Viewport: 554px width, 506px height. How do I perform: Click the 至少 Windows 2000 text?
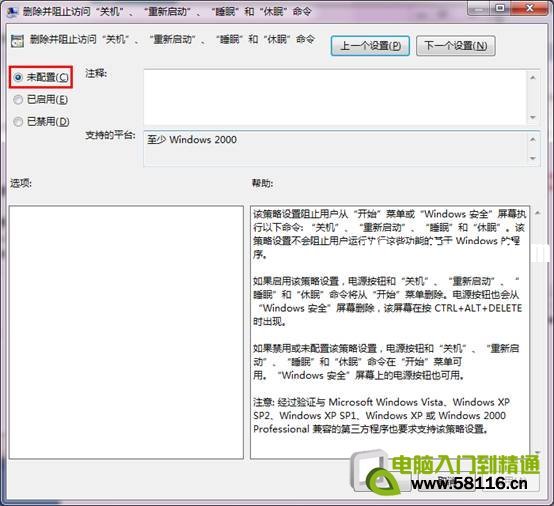(192, 140)
